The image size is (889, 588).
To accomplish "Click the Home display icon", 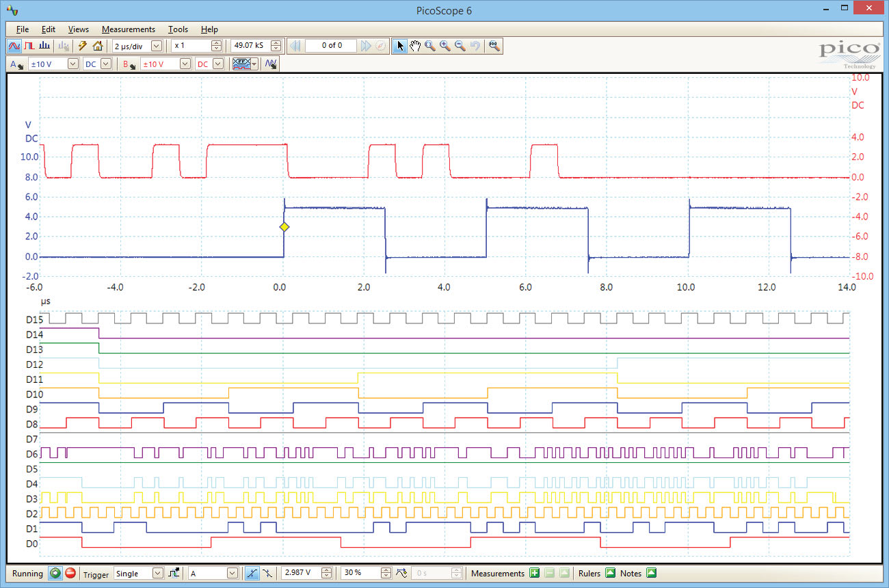I will point(97,46).
